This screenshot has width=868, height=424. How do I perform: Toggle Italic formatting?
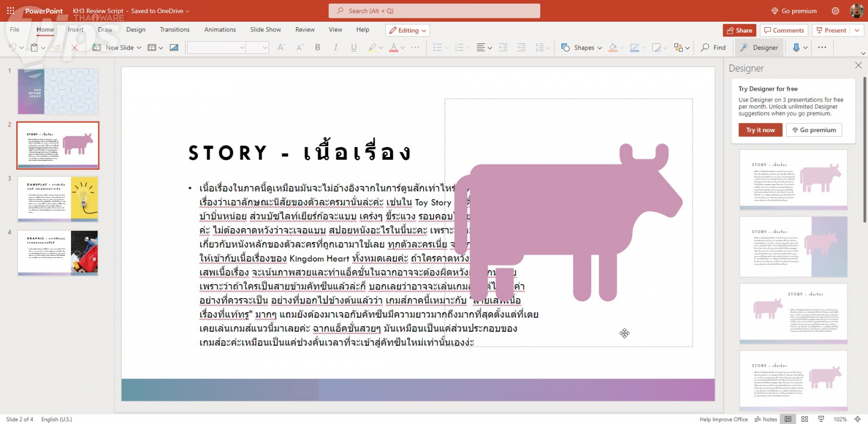[336, 48]
